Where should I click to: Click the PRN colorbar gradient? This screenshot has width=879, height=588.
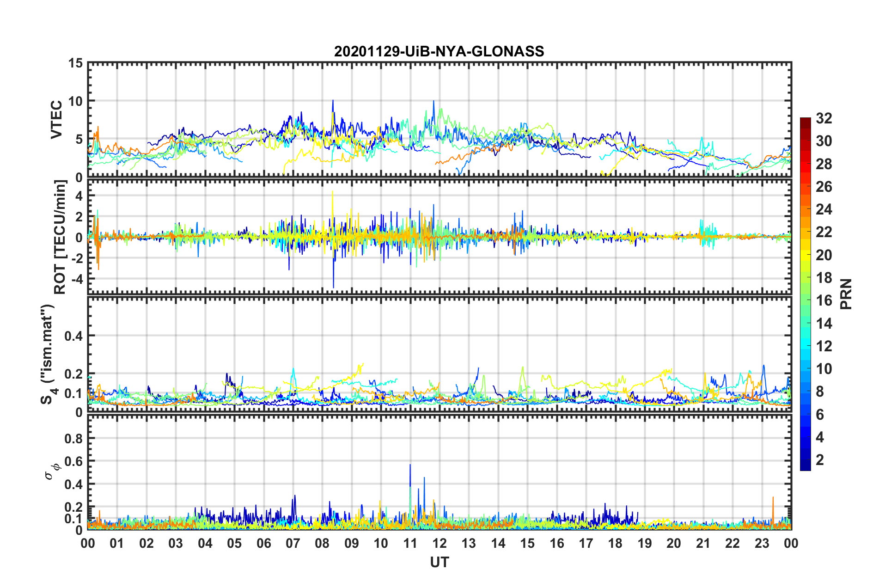(x=806, y=294)
